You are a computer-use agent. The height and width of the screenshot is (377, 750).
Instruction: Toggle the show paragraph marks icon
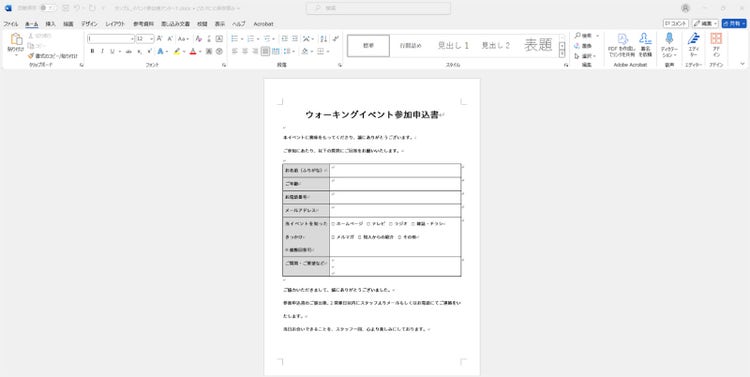[x=335, y=39]
